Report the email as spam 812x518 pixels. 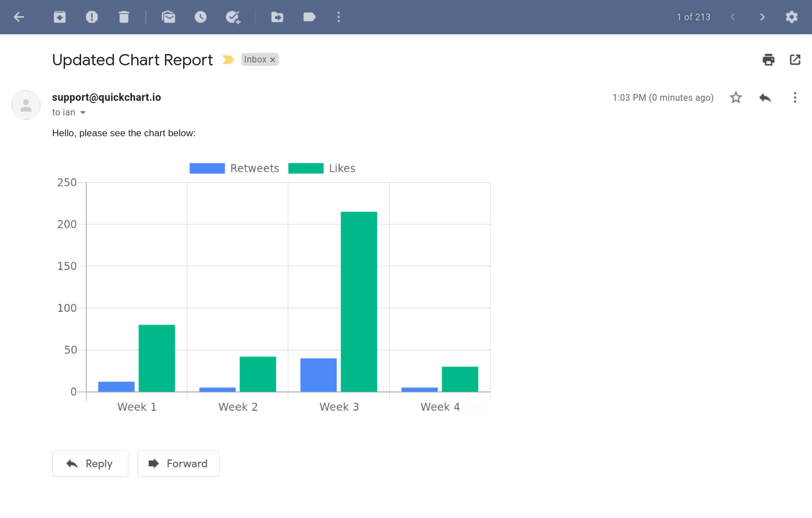coord(92,17)
